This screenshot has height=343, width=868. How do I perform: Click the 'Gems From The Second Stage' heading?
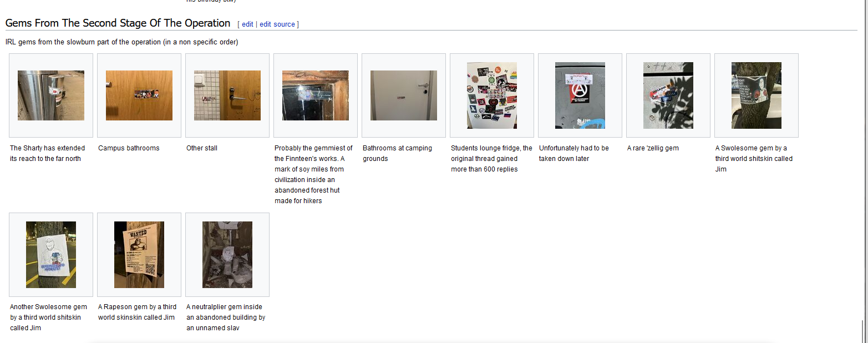(x=118, y=23)
